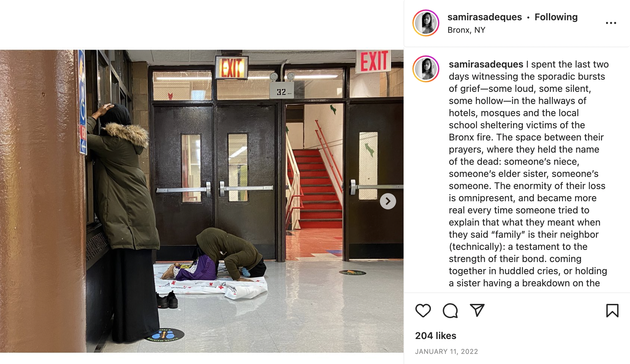Advance to the next photo with arrow
630x364 pixels.
(x=388, y=201)
